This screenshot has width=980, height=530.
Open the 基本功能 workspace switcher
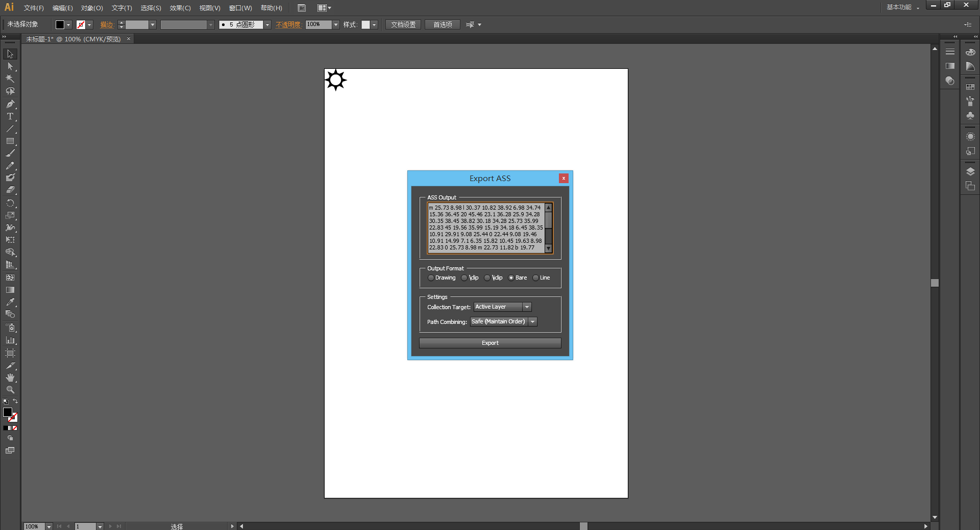pos(902,8)
